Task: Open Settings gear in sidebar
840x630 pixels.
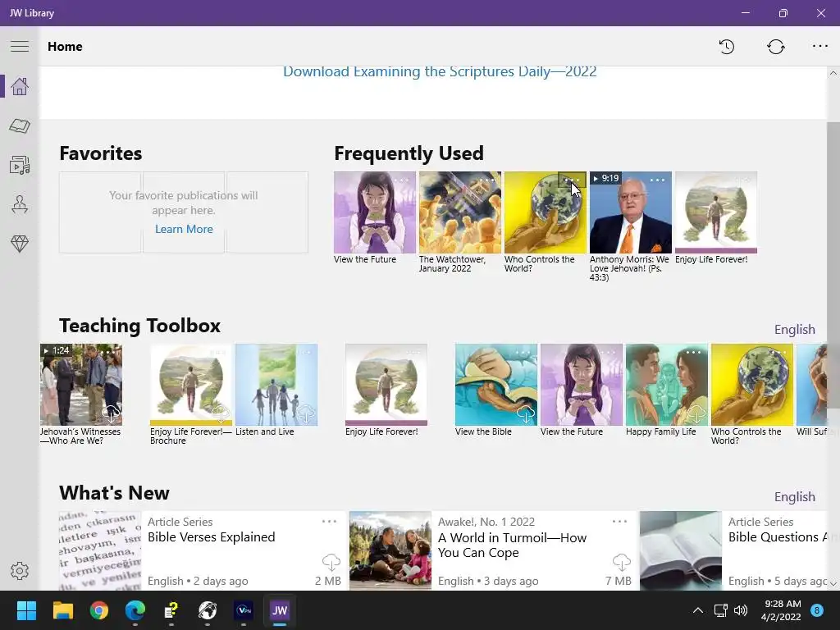Action: 20,571
